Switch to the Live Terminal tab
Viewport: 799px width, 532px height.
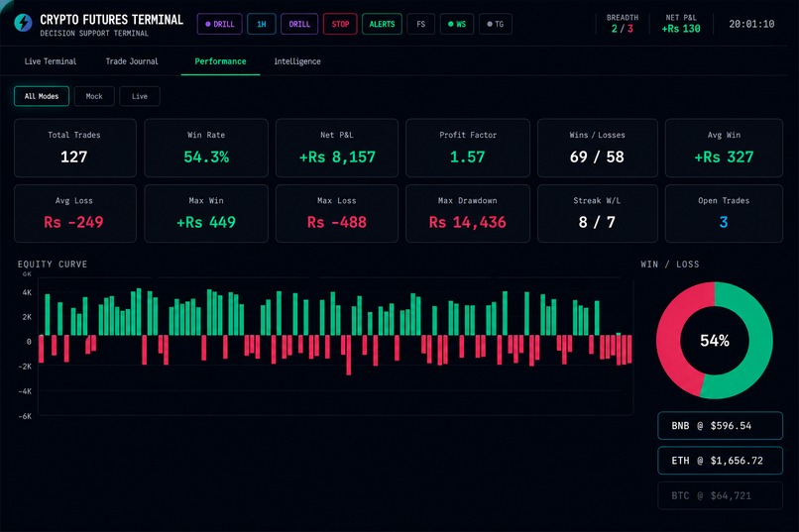click(x=51, y=61)
